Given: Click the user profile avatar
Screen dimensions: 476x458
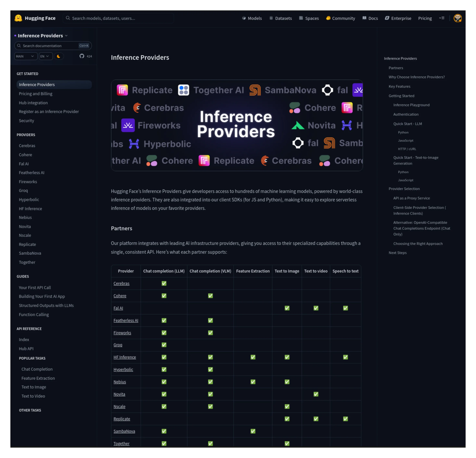Looking at the screenshot, I should [457, 18].
